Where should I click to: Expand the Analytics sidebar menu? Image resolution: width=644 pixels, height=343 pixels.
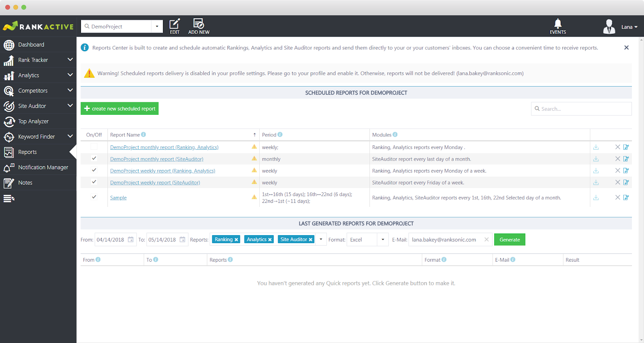coord(70,75)
